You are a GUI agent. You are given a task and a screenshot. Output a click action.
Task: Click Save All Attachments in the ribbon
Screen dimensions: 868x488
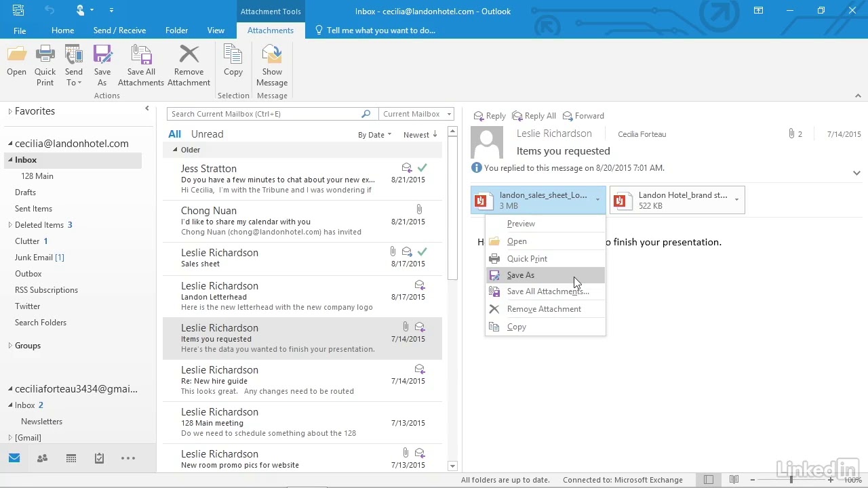click(x=141, y=66)
